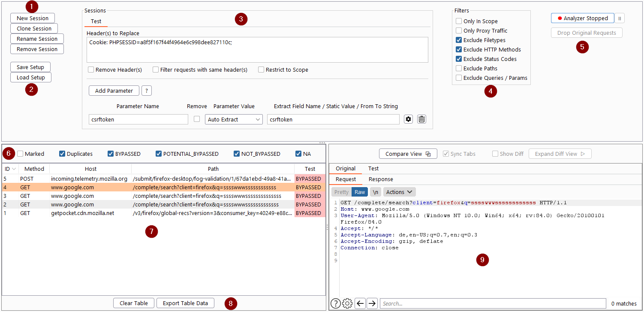Open request viewer settings gear
The image size is (644, 312).
(347, 303)
